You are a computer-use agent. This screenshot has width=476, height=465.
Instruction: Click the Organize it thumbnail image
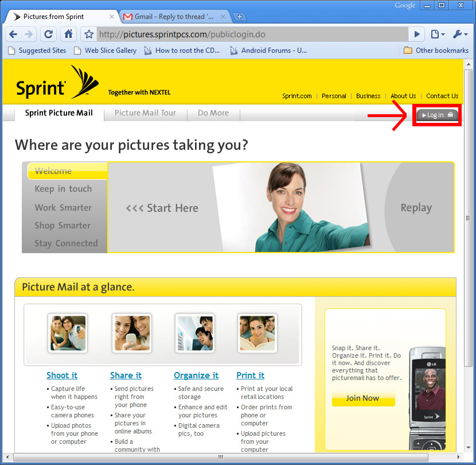195,334
